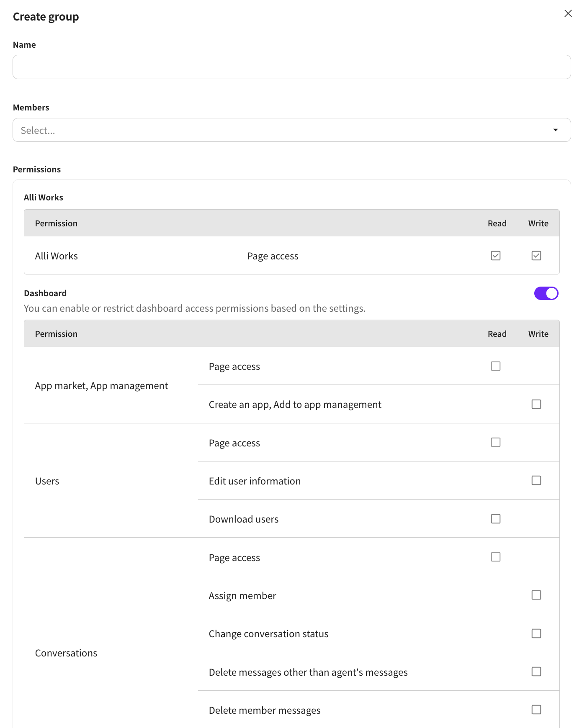Uncheck Alli Works Page access Read
Viewport: 582px width, 728px height.
[496, 256]
